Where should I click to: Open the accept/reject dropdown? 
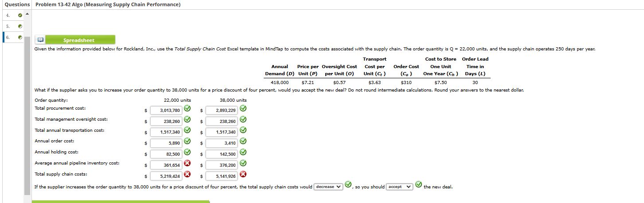pyautogui.click(x=400, y=187)
